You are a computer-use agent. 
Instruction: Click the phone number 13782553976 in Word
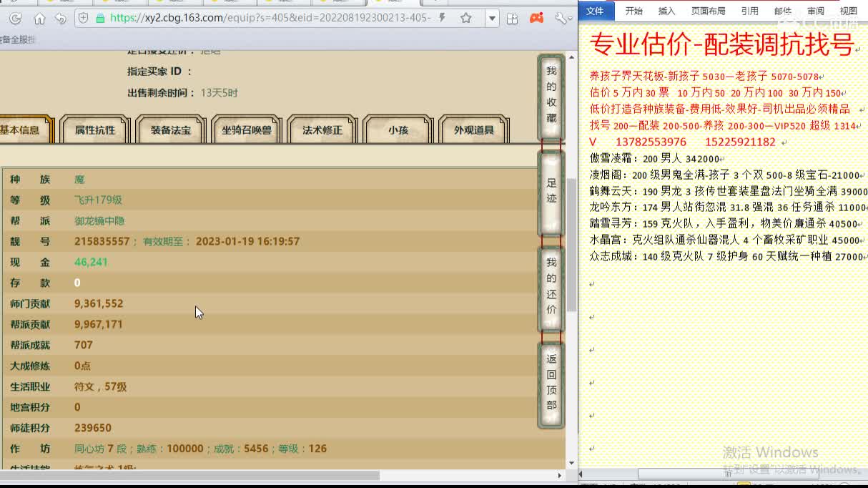[x=651, y=142]
